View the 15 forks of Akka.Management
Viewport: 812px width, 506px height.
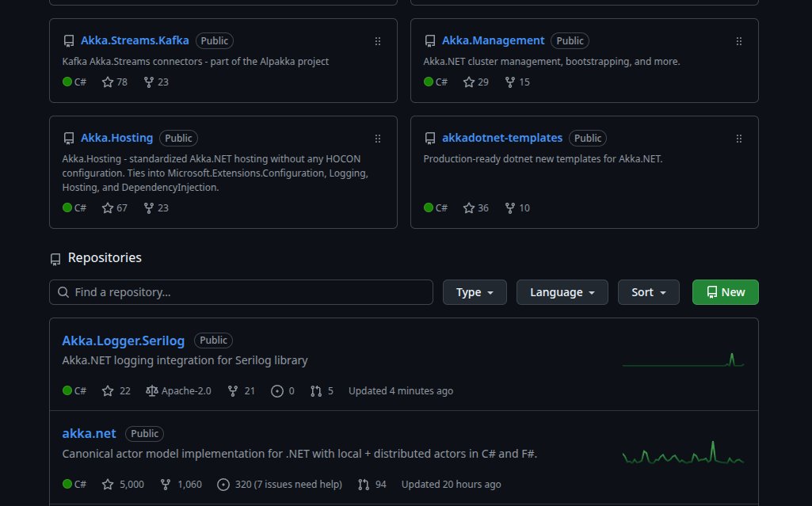517,82
